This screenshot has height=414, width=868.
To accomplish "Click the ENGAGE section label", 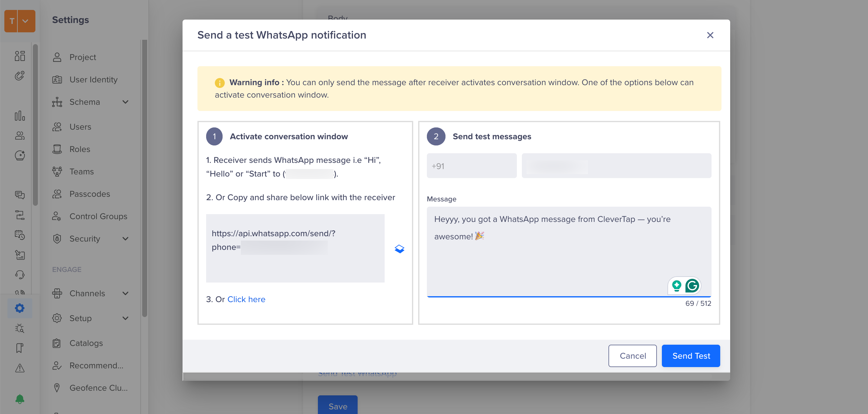I will [67, 269].
